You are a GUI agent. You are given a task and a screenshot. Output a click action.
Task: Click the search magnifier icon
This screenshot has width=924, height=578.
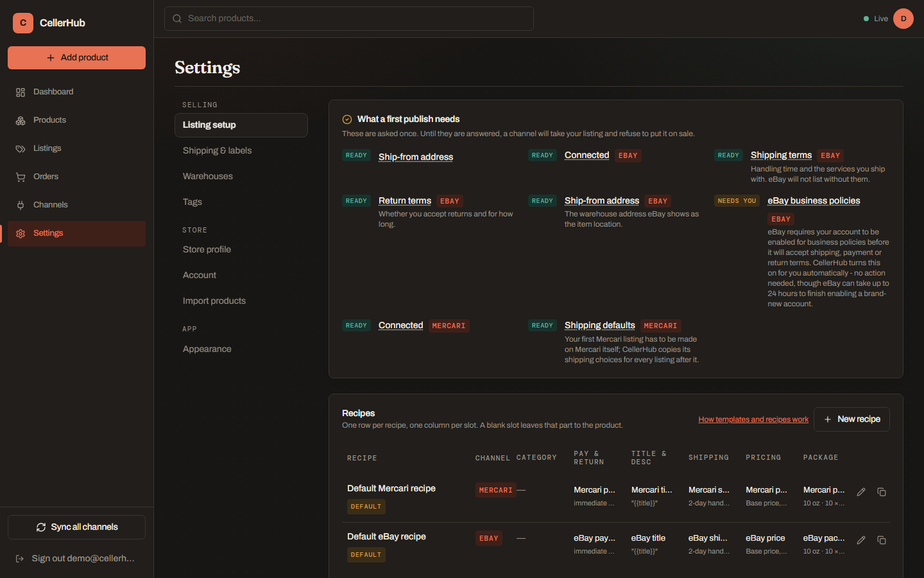pos(177,19)
